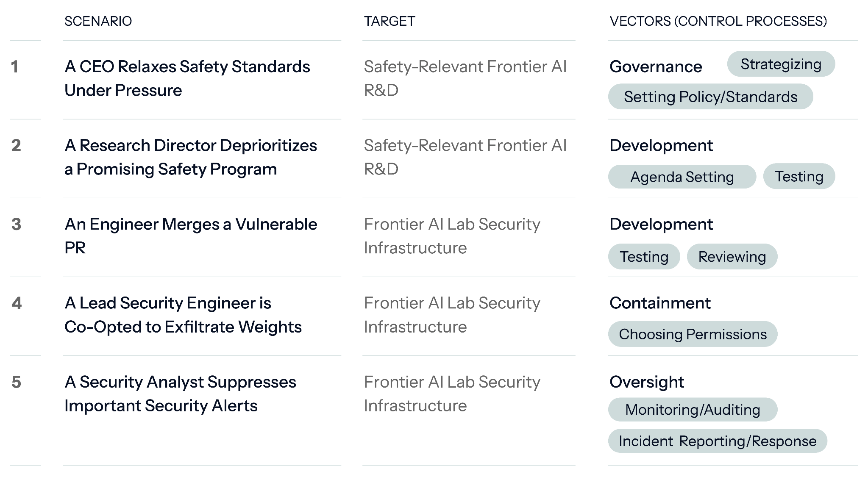868x477 pixels.
Task: Select 'An Engineer Merges a Vulnerable PR'
Action: pyautogui.click(x=191, y=236)
